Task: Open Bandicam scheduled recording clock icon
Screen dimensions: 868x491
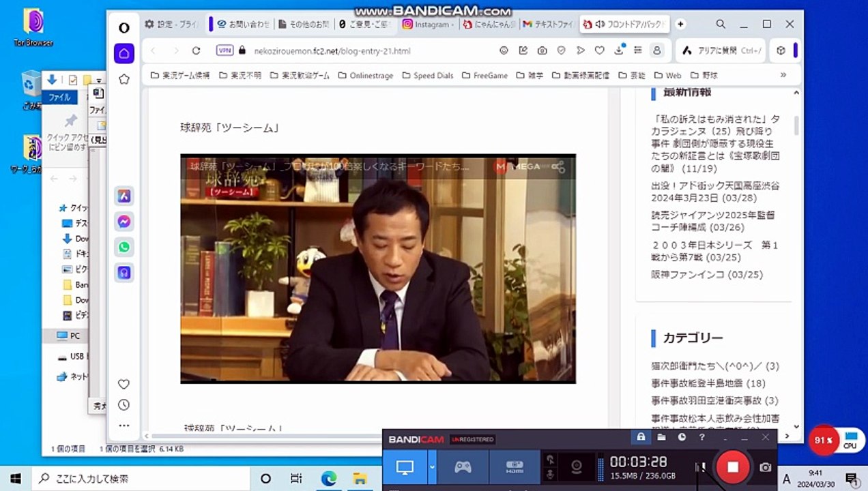Action: 682,437
